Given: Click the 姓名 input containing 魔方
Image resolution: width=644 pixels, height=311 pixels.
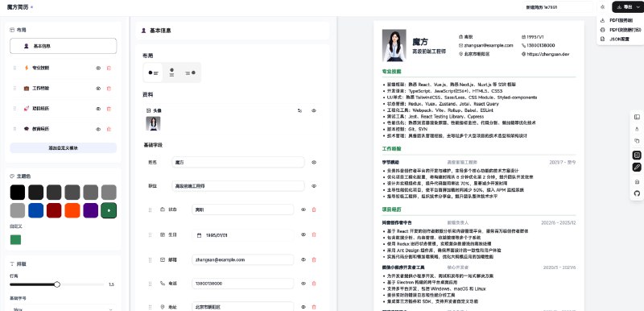Looking at the screenshot, I should 238,162.
